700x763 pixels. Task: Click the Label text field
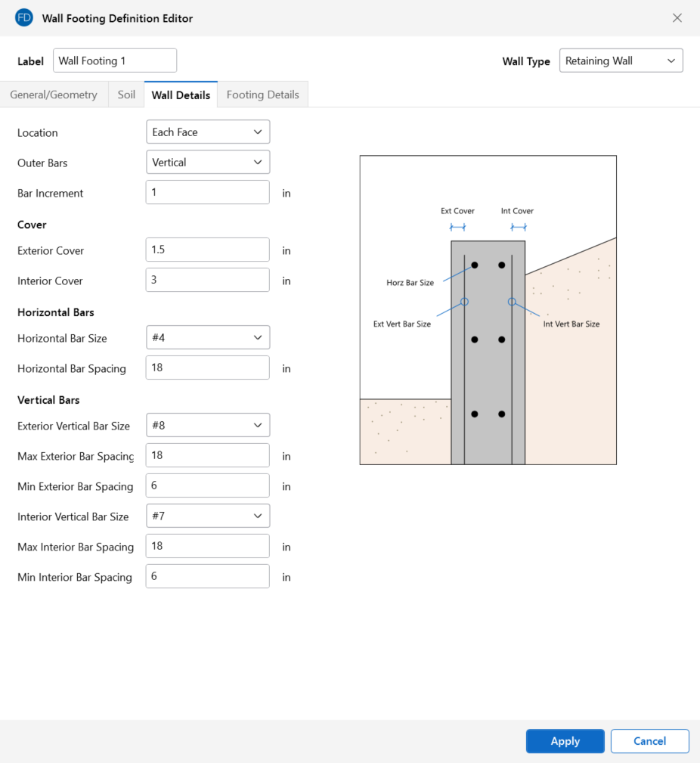(x=115, y=61)
